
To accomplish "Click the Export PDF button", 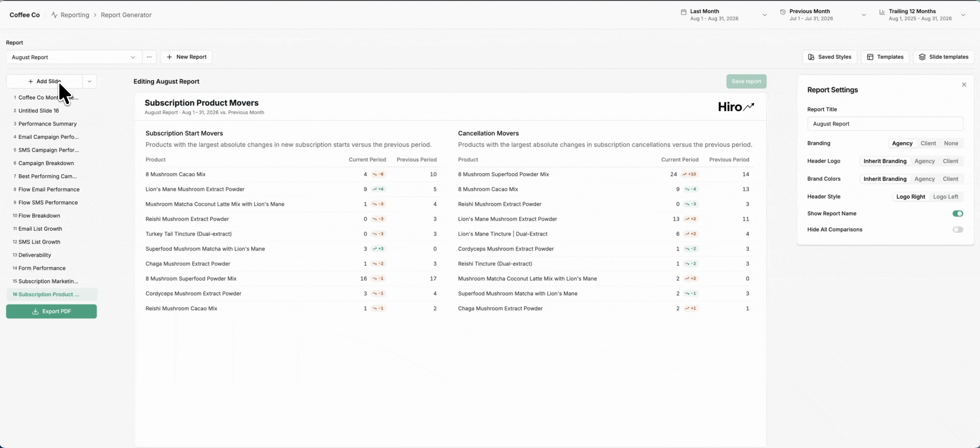I will tap(51, 312).
